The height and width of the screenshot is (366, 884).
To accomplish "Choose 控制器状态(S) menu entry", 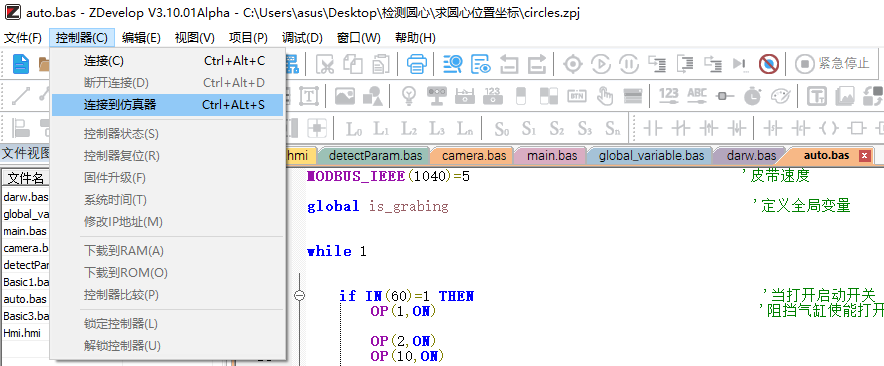I will tap(167, 134).
